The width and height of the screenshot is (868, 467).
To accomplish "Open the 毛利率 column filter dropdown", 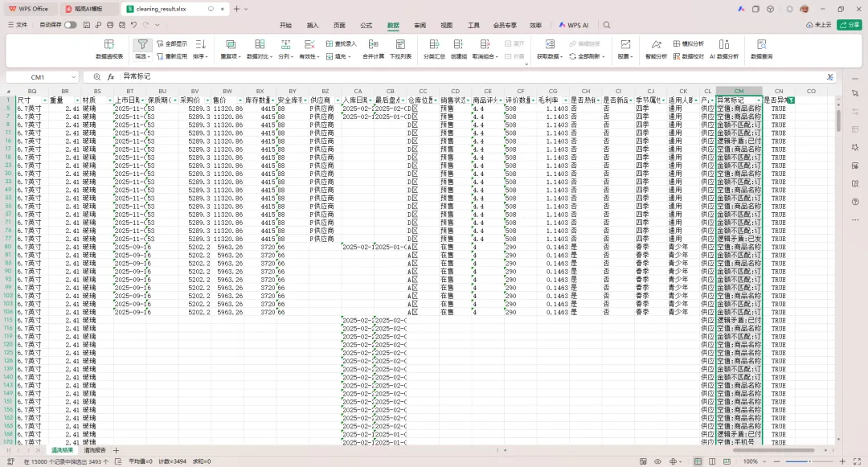I will tap(566, 100).
